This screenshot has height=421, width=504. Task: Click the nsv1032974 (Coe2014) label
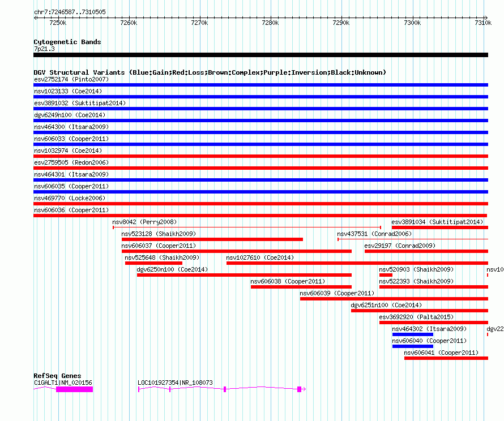click(x=68, y=151)
